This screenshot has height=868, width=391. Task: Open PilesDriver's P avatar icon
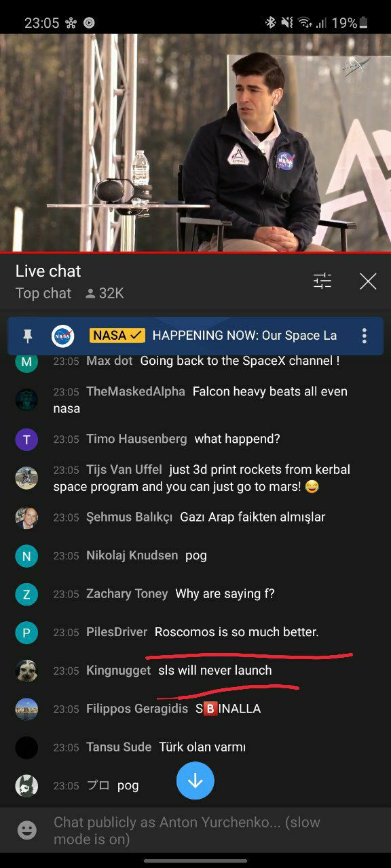coord(26,633)
